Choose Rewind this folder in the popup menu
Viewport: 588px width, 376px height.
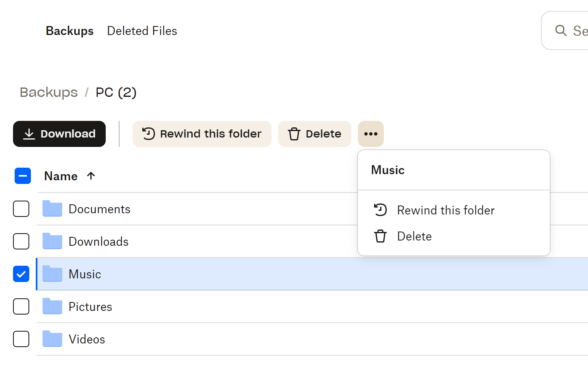click(x=446, y=210)
